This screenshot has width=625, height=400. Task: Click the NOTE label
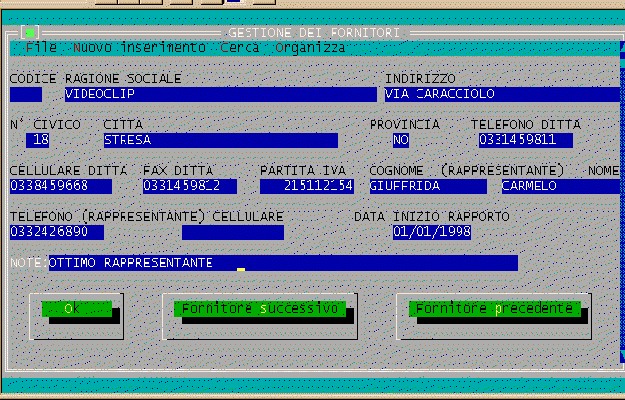[29, 263]
